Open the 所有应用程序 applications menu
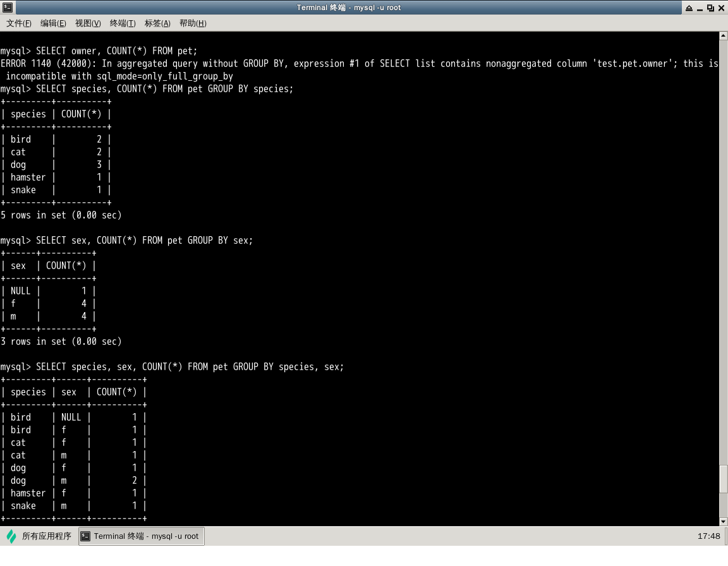This screenshot has width=728, height=566. click(46, 536)
